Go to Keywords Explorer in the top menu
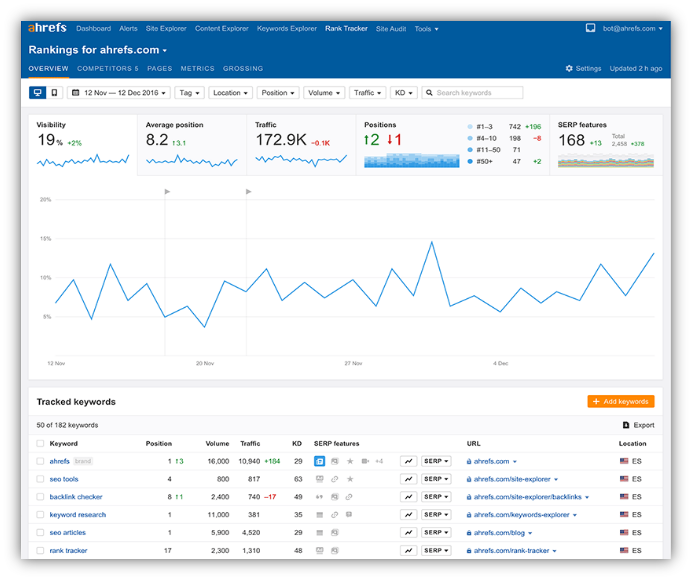The image size is (693, 581). [287, 29]
